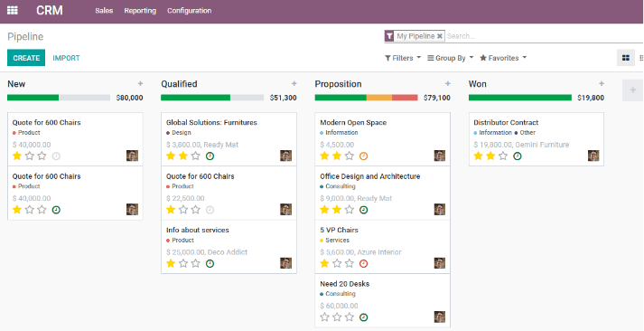Click green activity clock on Distributor Contract

[x=517, y=156]
